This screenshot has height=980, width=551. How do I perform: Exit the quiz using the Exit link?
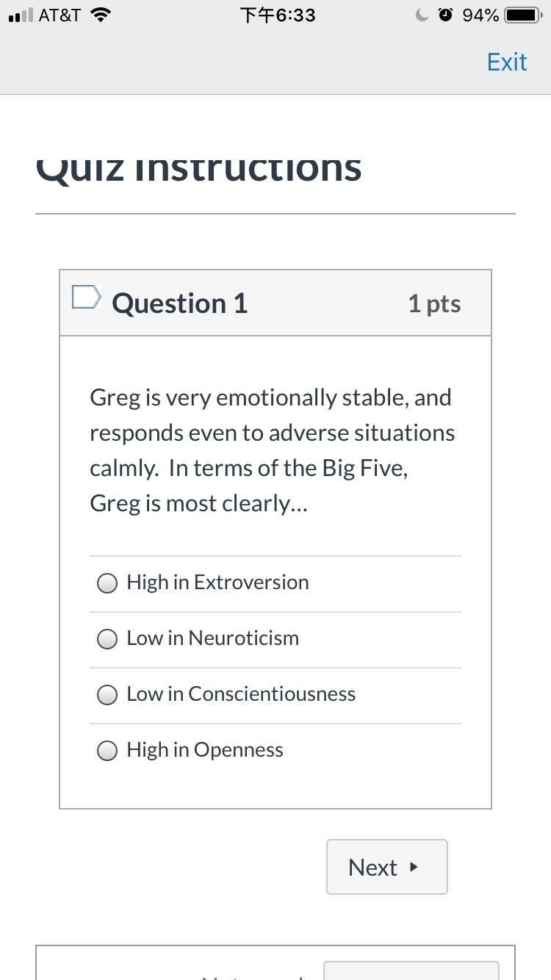pos(507,62)
